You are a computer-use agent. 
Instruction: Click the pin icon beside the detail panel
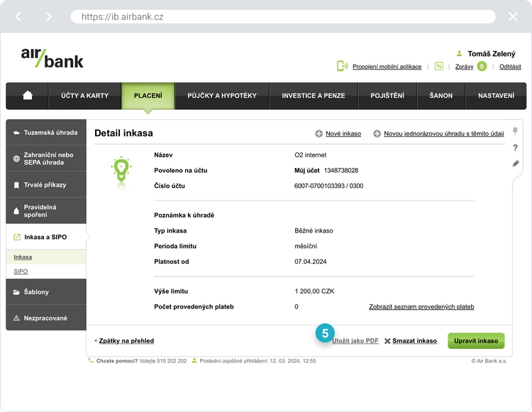pyautogui.click(x=516, y=131)
